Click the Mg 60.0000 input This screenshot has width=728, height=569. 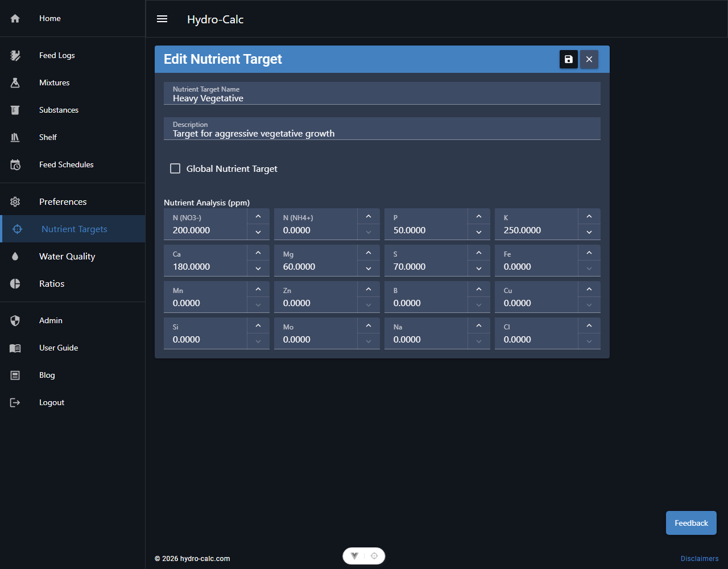316,261
